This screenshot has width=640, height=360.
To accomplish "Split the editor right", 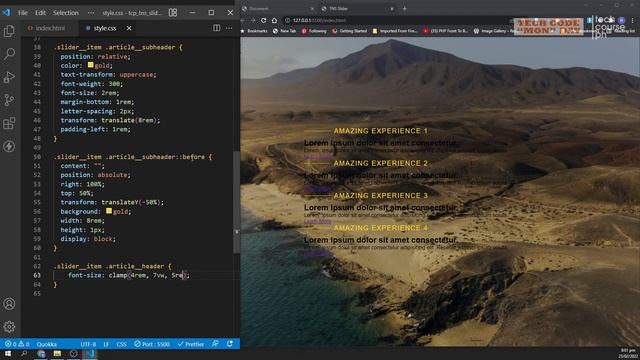I will coord(216,28).
